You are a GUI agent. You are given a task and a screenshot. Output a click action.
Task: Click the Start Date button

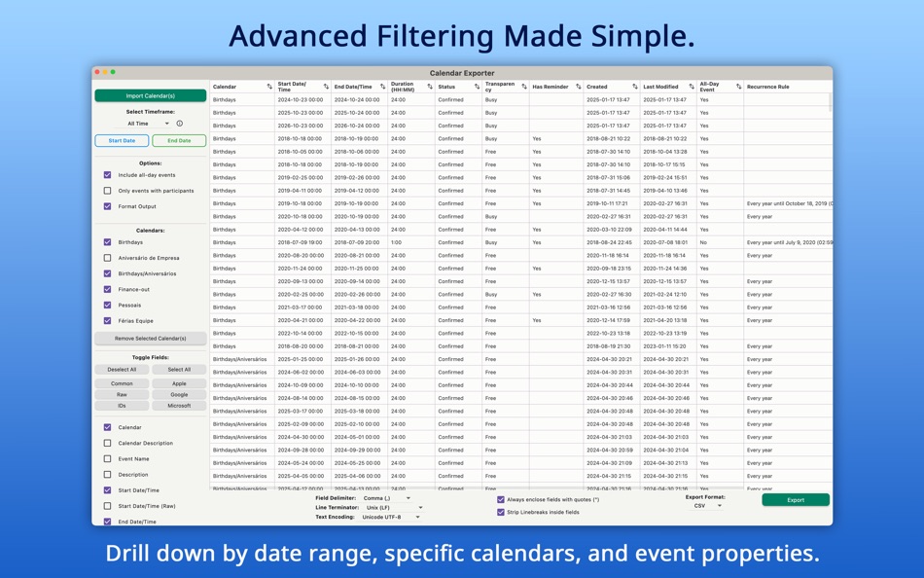pos(122,140)
